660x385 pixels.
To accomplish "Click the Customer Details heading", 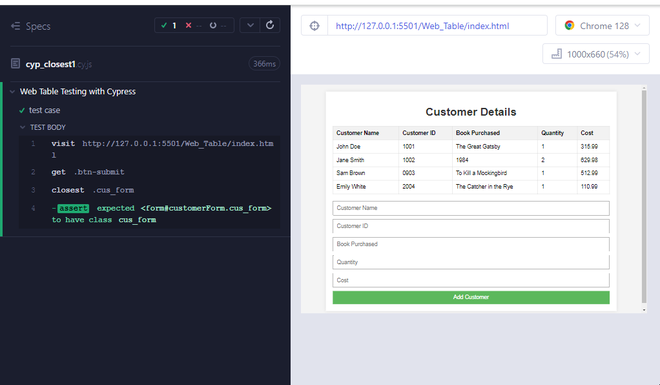I will [x=471, y=112].
